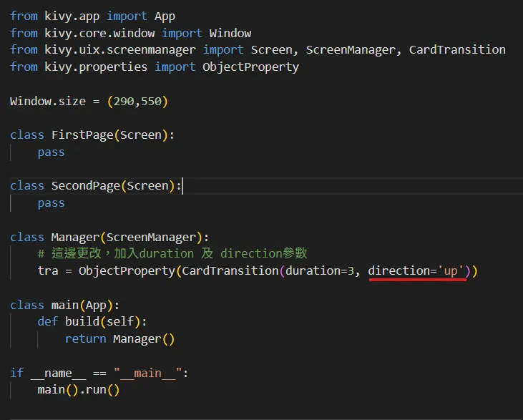The image size is (523, 420).
Task: Click 'kivy.uix.screenmanager' module name
Action: click(120, 50)
